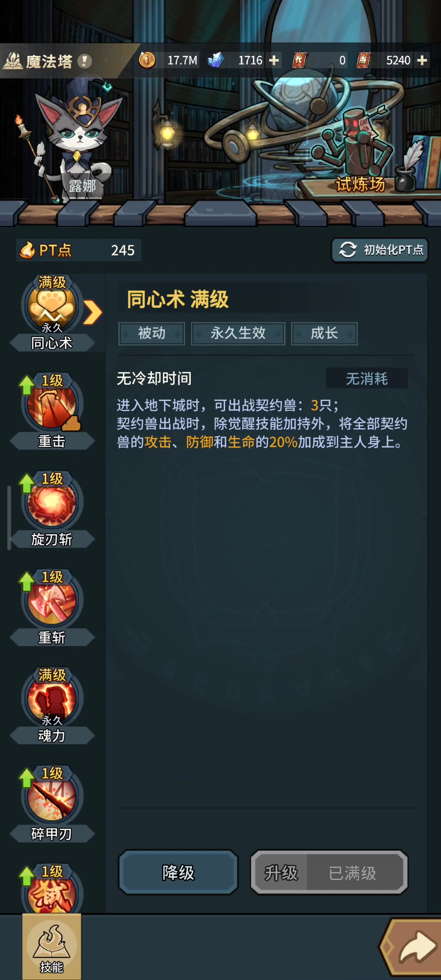Reset points with 初始化PT点

click(380, 250)
